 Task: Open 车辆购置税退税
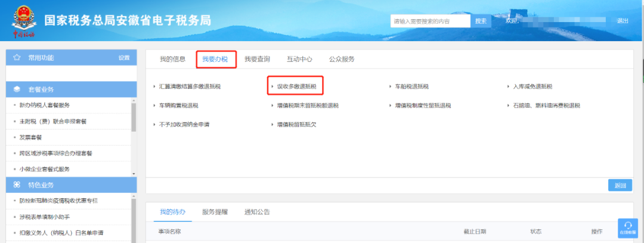pos(179,105)
